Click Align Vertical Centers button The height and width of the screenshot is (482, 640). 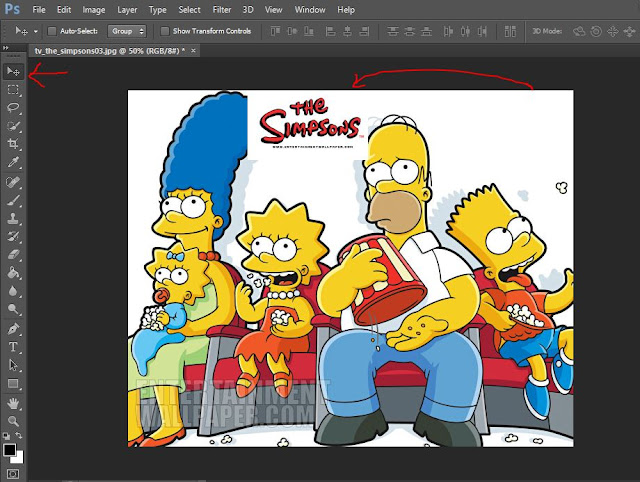(x=292, y=31)
